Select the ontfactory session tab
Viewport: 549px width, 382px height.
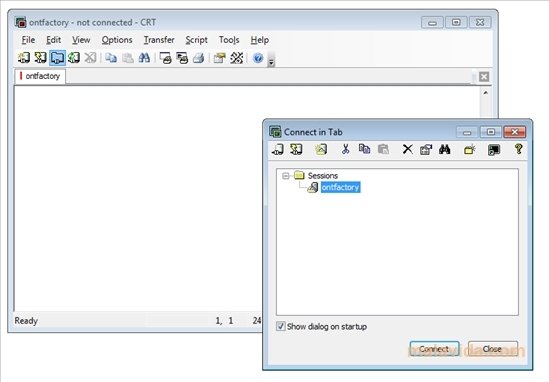tap(40, 76)
